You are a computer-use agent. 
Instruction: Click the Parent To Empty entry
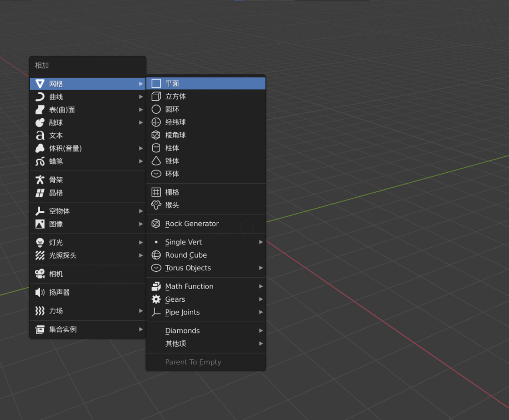(x=206, y=362)
